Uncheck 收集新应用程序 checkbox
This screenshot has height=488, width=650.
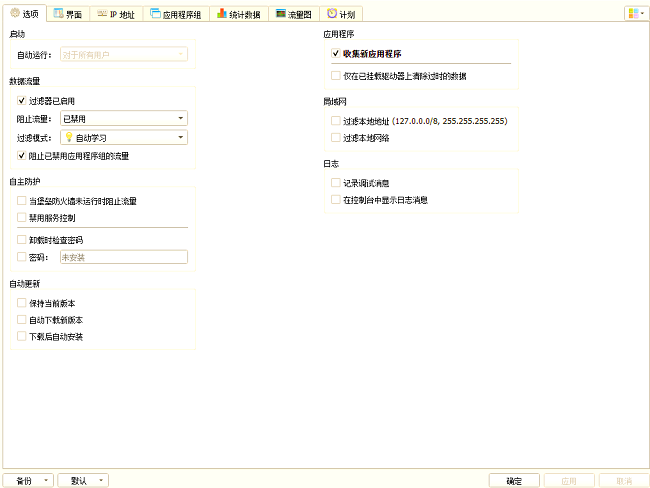[336, 53]
